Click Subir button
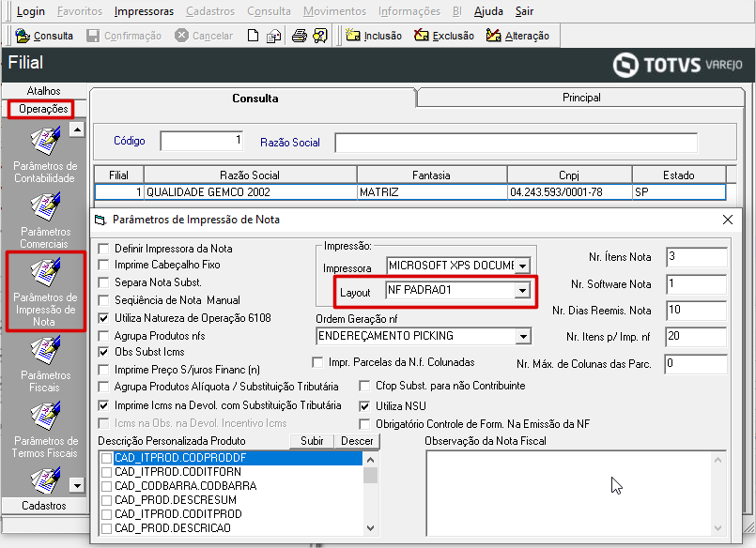The width and height of the screenshot is (756, 548). coord(312,441)
